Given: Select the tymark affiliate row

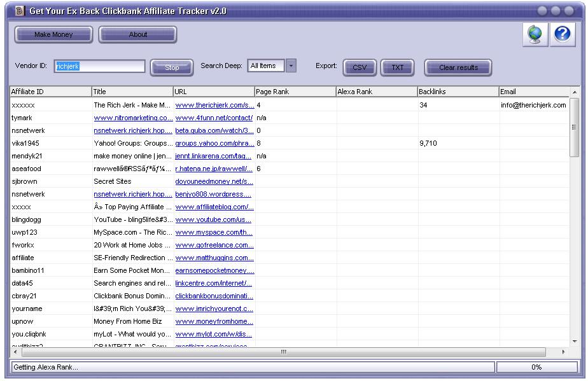Looking at the screenshot, I should pos(290,118).
